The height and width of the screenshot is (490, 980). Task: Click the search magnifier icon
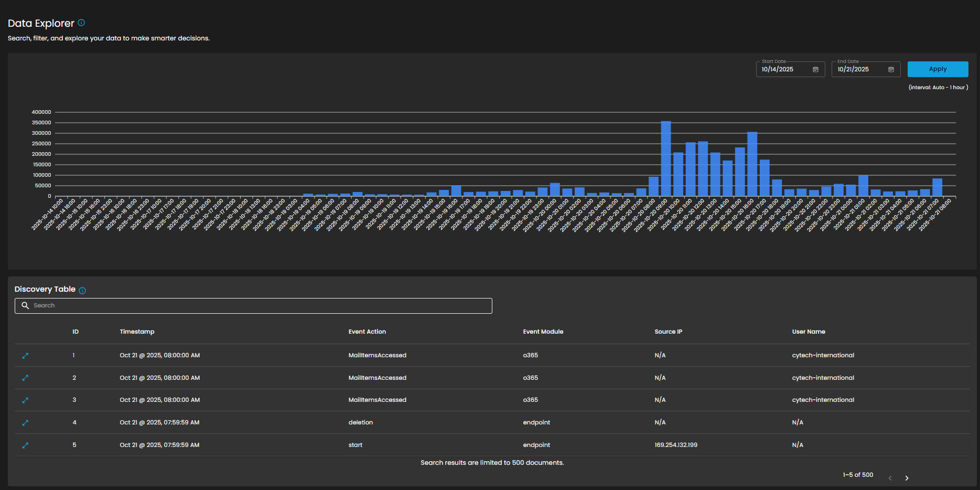click(25, 305)
